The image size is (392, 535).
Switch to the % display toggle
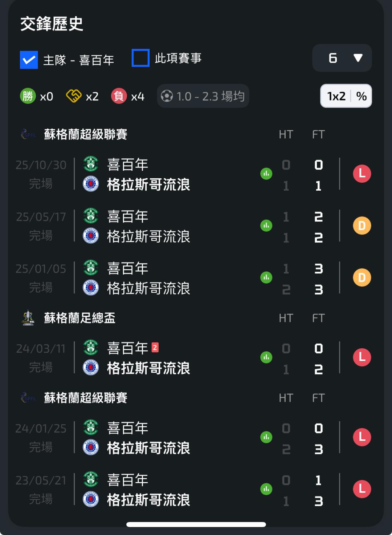[x=362, y=96]
